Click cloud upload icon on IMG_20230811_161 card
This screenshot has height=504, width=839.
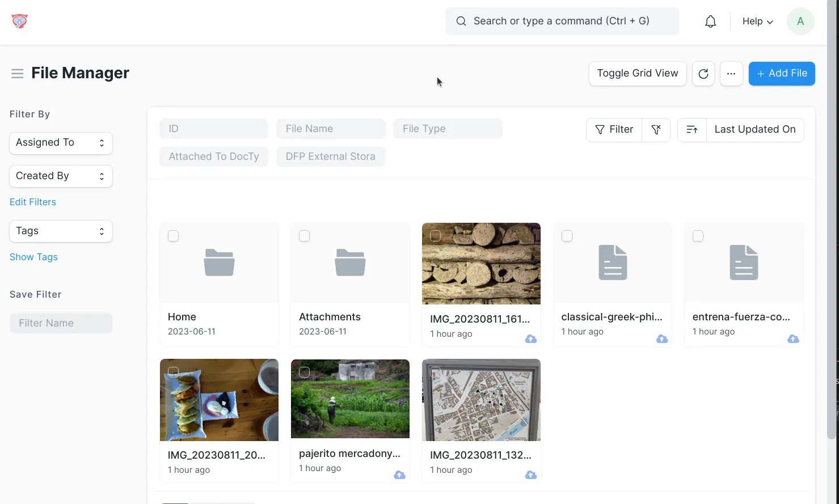pos(531,339)
